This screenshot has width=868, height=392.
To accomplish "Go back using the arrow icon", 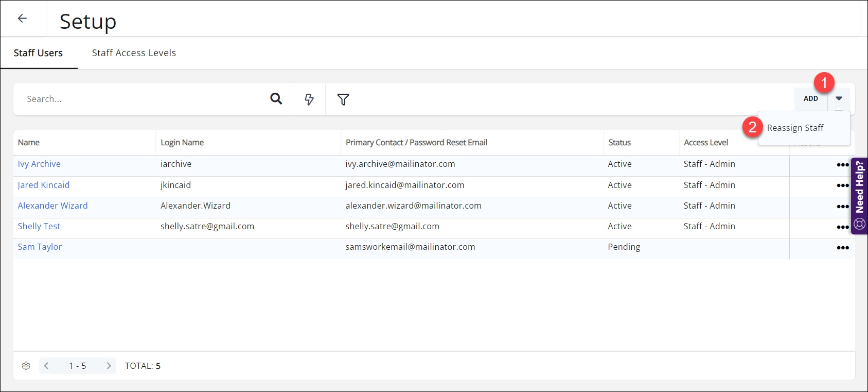I will pos(22,19).
